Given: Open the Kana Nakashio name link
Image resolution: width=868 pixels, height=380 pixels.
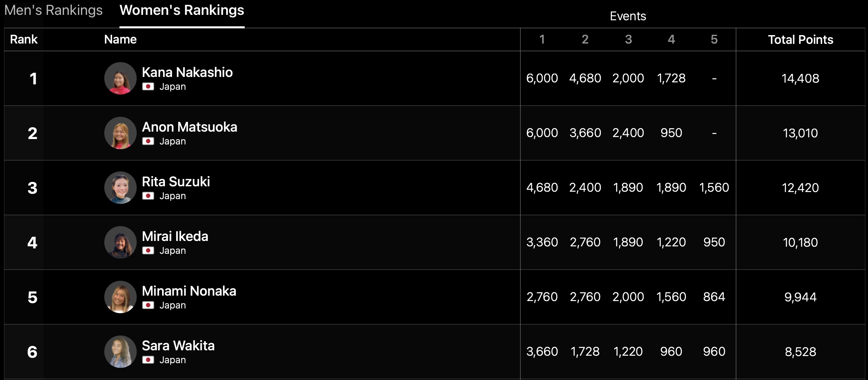Looking at the screenshot, I should (187, 72).
